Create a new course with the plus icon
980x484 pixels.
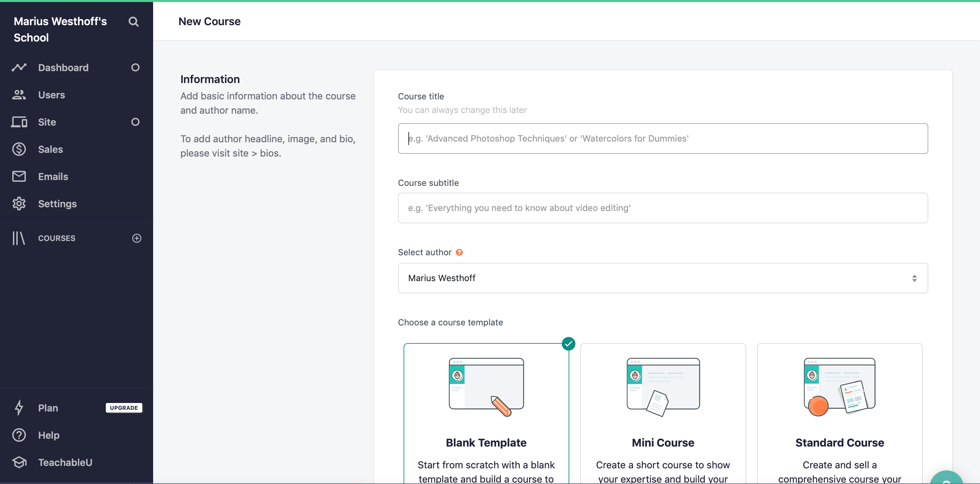pyautogui.click(x=136, y=238)
